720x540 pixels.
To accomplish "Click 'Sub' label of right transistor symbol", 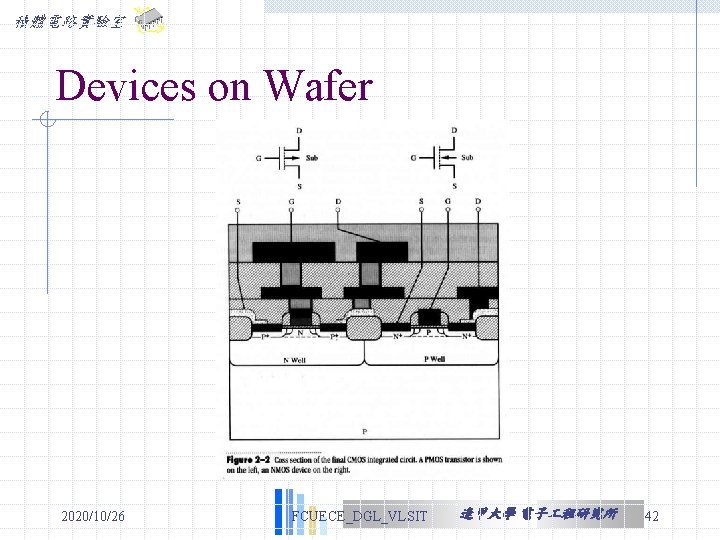I will (467, 158).
